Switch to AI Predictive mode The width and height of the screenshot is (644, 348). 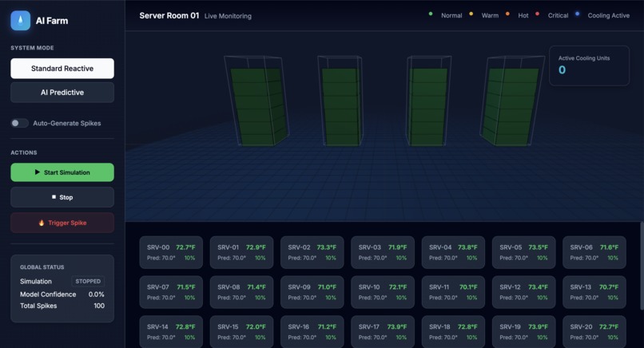[x=62, y=93]
